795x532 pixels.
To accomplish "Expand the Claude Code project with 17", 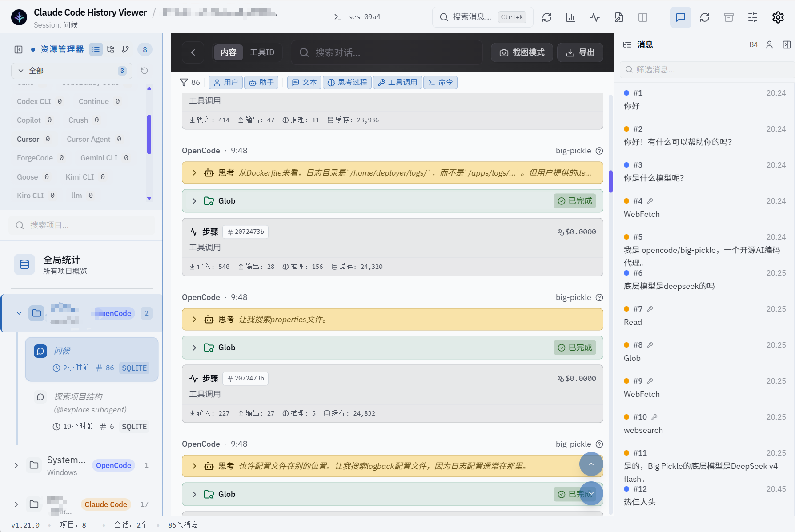I will pos(16,504).
